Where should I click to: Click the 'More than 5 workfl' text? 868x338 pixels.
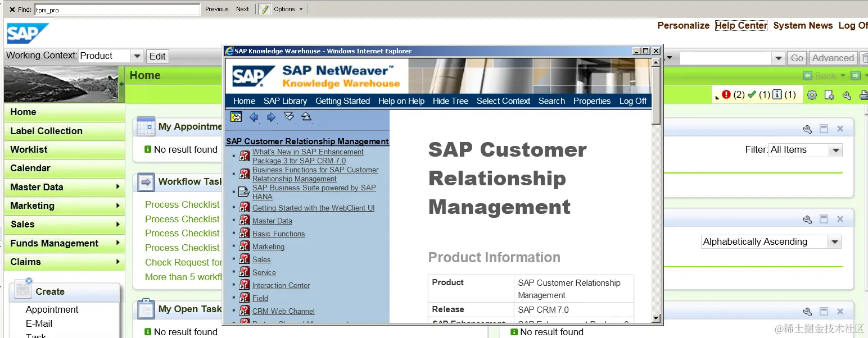183,277
